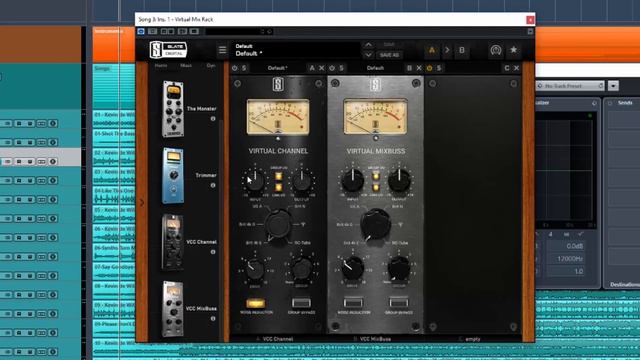The image size is (640, 360).
Task: Solo slot B with its S button
Action: tap(341, 68)
